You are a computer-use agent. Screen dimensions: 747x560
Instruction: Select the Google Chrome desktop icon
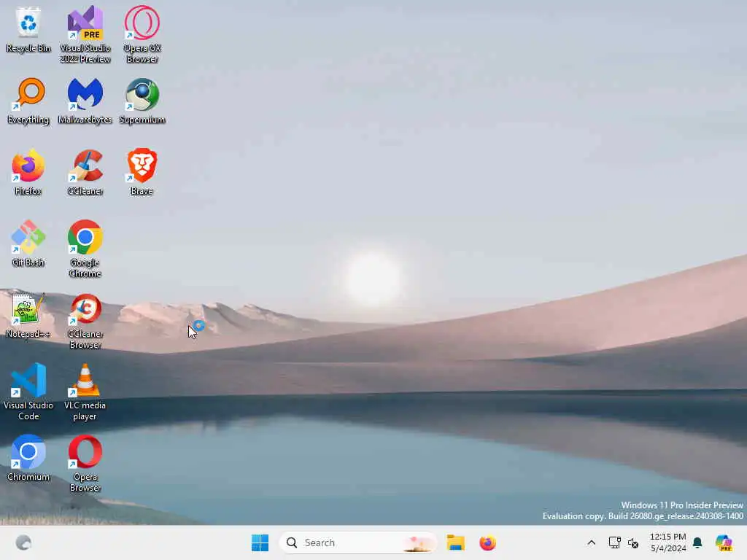pos(85,249)
